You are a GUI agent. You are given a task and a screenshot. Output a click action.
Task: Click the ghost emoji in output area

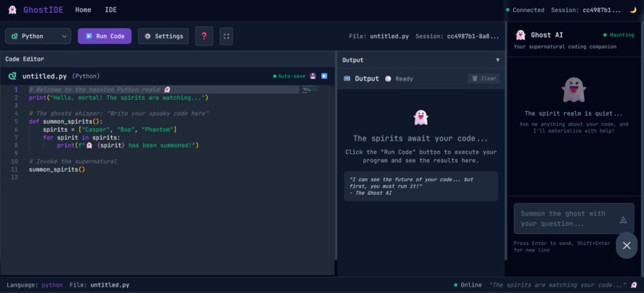[421, 118]
